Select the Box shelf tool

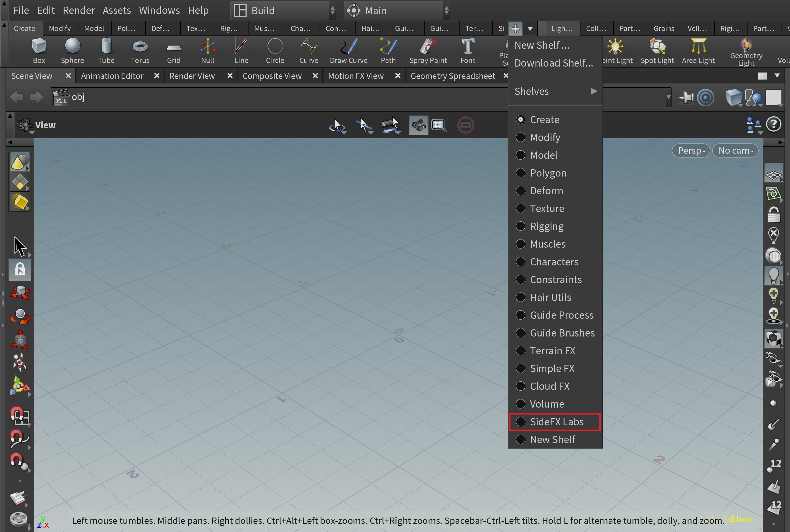(x=39, y=51)
